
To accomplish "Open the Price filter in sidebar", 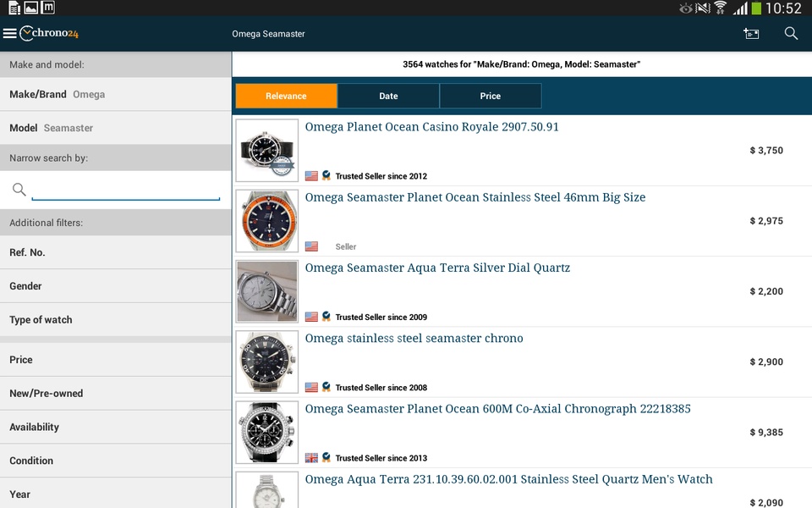I will (x=116, y=360).
